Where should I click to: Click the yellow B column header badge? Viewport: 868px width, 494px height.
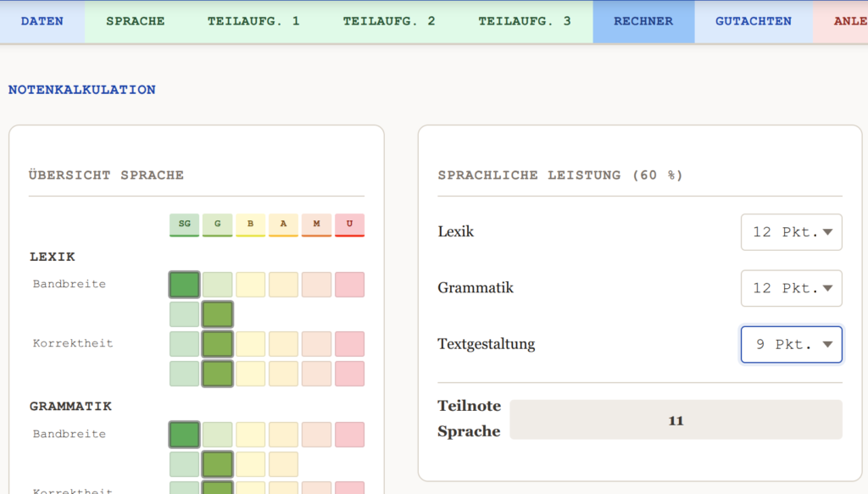250,225
